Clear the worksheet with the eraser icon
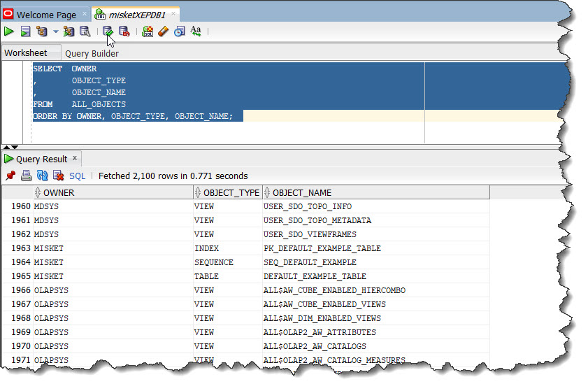588x391 pixels. tap(164, 31)
